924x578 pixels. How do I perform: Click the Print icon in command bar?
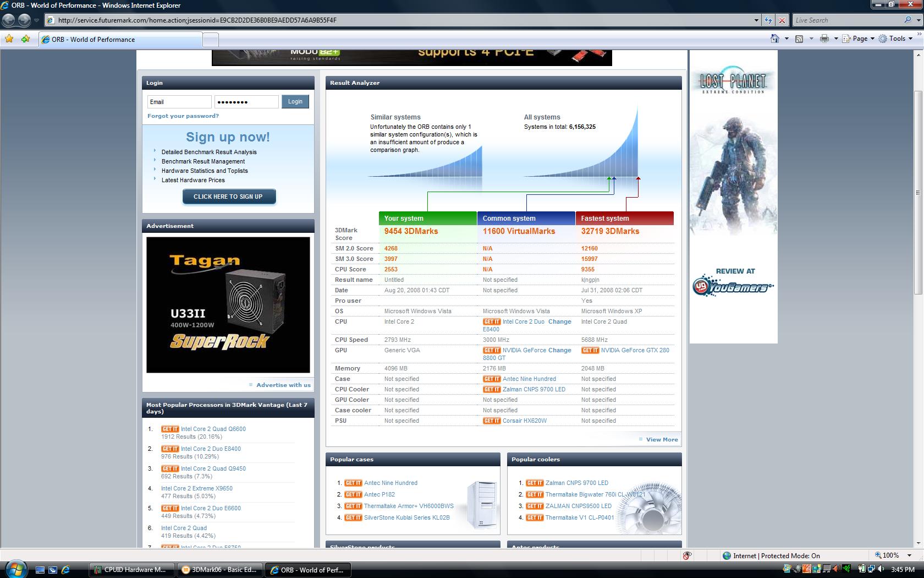click(x=824, y=39)
